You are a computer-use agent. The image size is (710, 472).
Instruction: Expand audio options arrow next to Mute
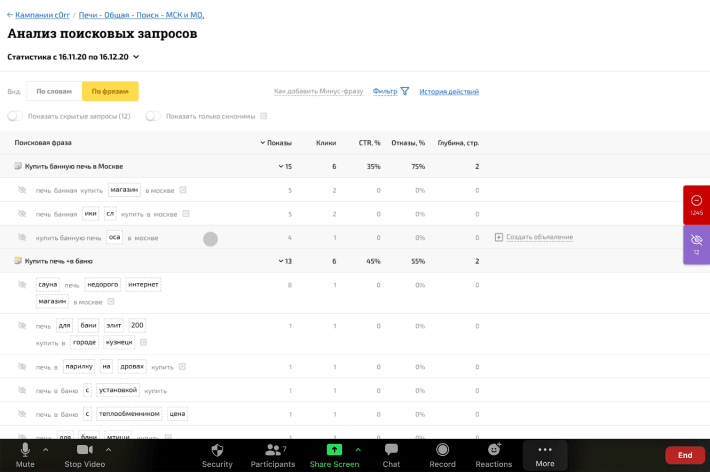[46, 450]
